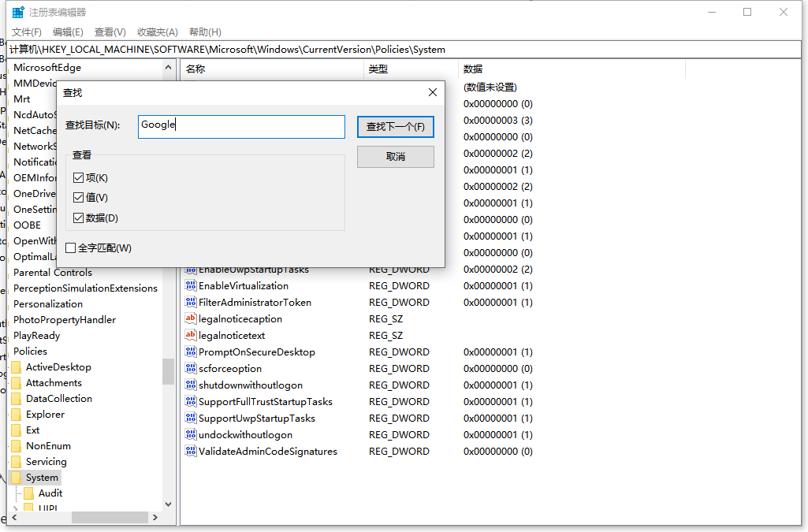Click the ActiveDesktop folder icon
Image resolution: width=808 pixels, height=532 pixels.
[x=17, y=367]
